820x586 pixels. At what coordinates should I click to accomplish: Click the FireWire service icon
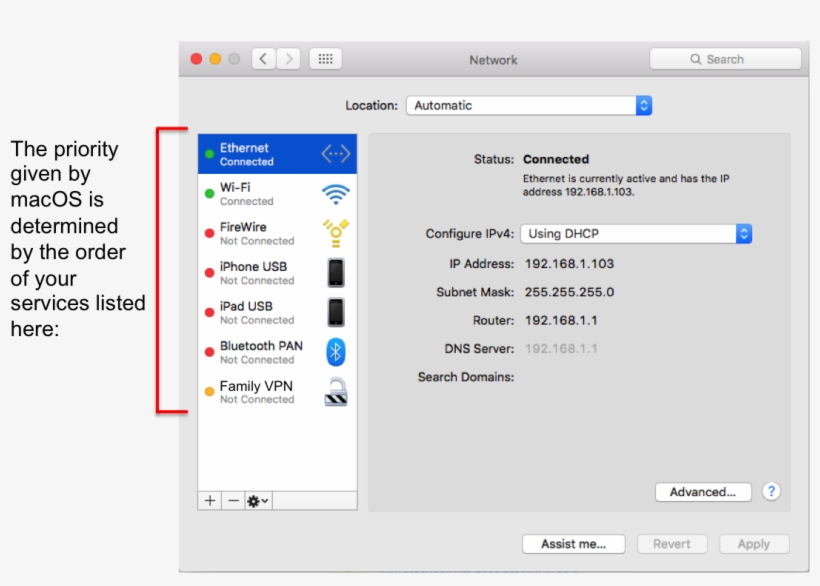[x=336, y=233]
